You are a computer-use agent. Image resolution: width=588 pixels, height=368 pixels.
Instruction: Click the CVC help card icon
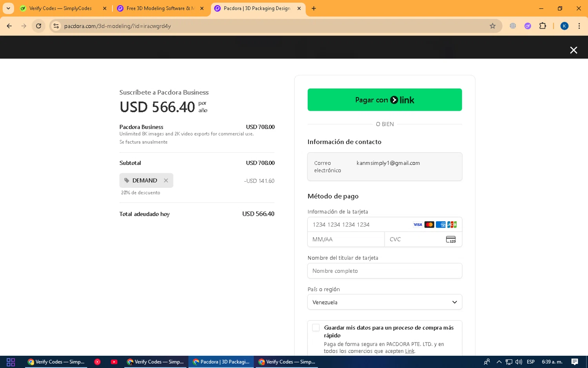pos(451,239)
